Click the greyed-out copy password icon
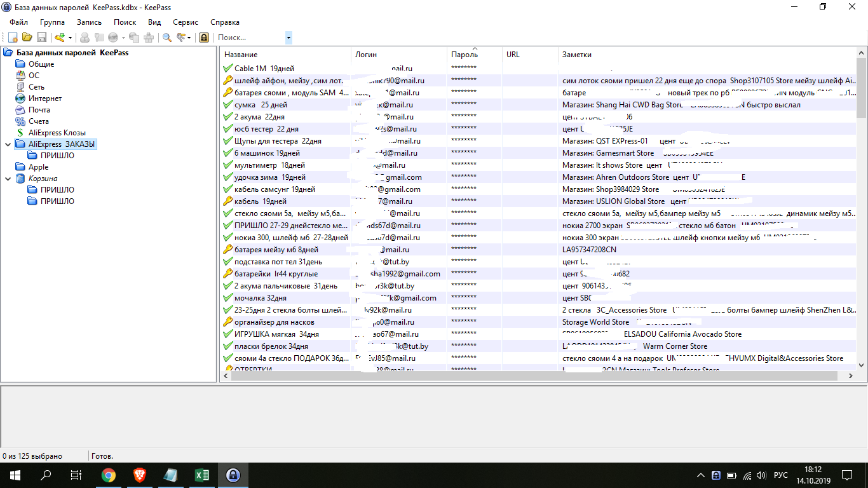The height and width of the screenshot is (488, 868). pos(98,37)
